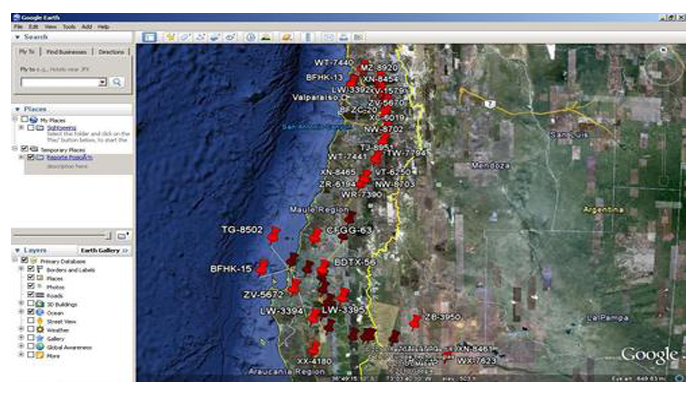Start the Record a Tour tool
Image resolution: width=700 pixels, height=400 pixels.
[x=229, y=38]
